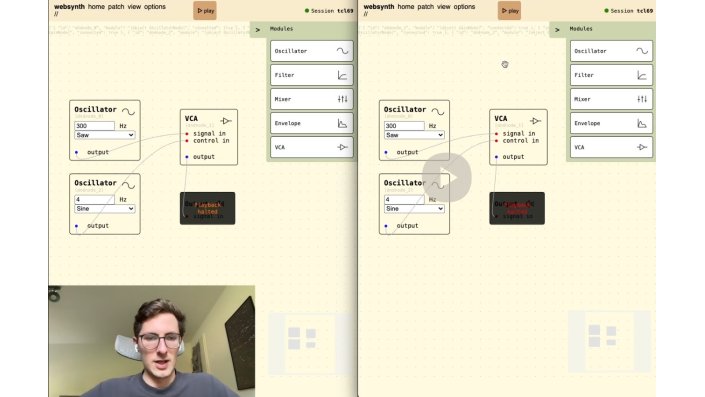Open Sine waveform dropdown in left window
Image resolution: width=705 pixels, height=397 pixels.
click(105, 209)
